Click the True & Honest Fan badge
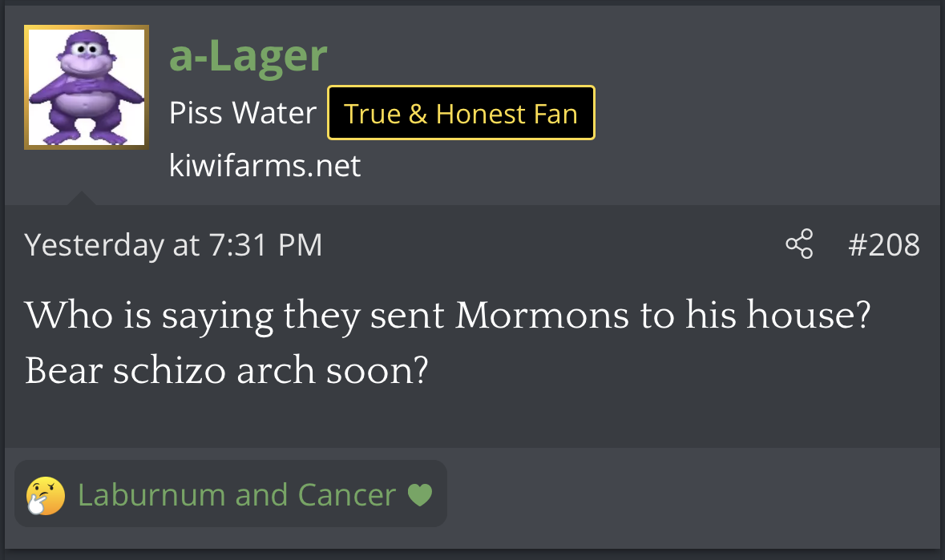The image size is (945, 560). [461, 113]
